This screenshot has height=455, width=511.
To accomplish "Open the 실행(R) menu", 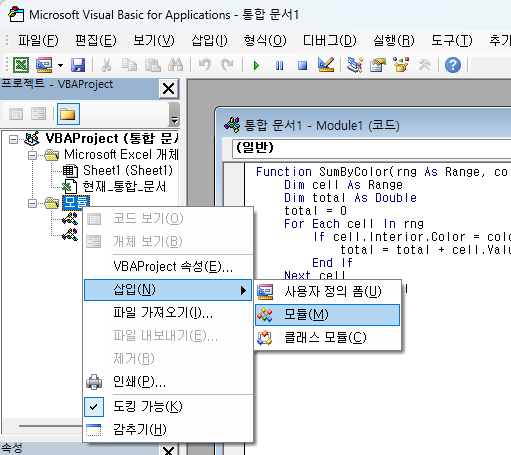I will pos(394,41).
